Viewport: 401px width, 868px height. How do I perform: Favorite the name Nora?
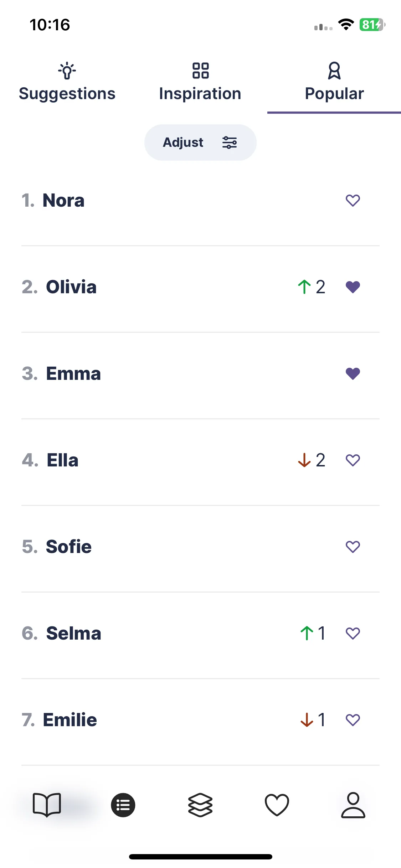(353, 200)
